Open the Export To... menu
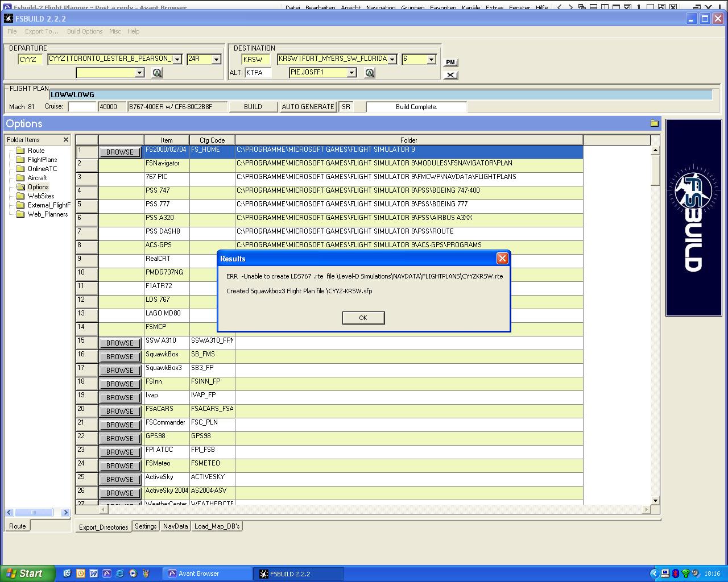This screenshot has width=728, height=582. tap(42, 31)
